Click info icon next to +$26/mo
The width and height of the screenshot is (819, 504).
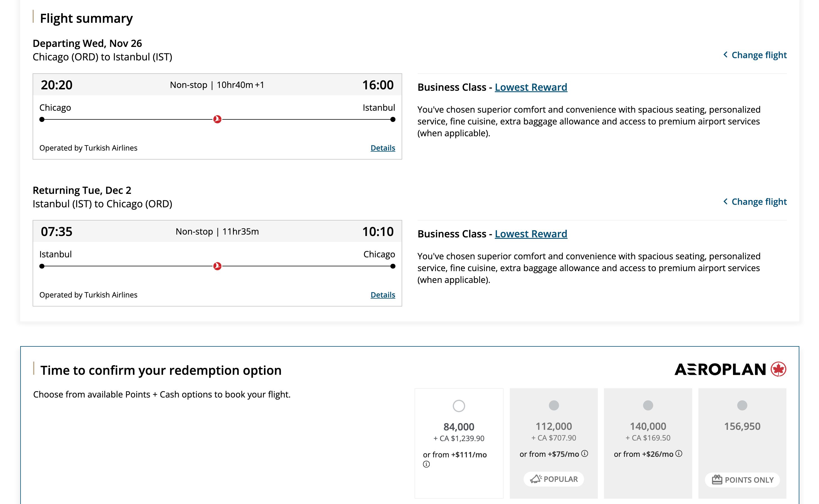[678, 453]
